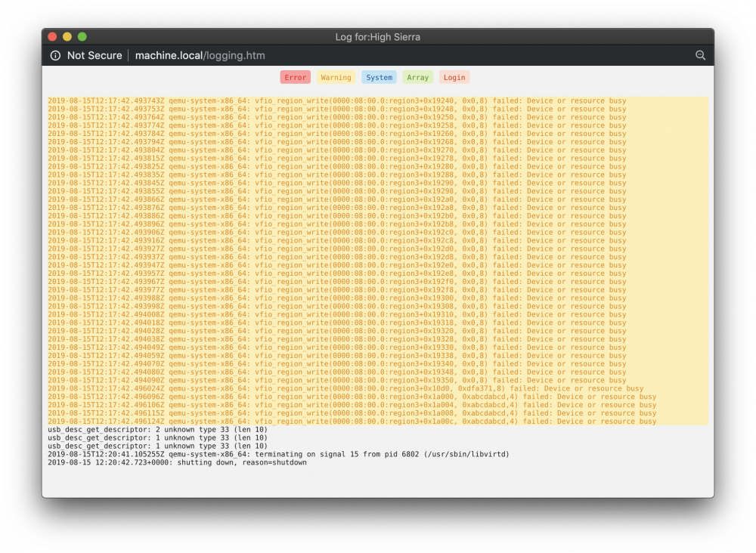756x553 pixels.
Task: Close the Log for:High Sierra window
Action: [53, 36]
